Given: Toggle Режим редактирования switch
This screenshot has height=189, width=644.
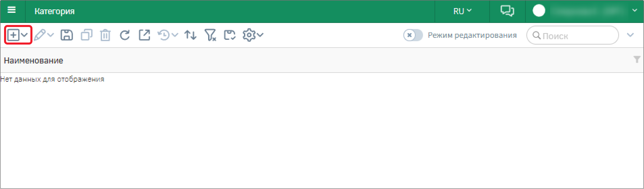Looking at the screenshot, I should (x=413, y=35).
